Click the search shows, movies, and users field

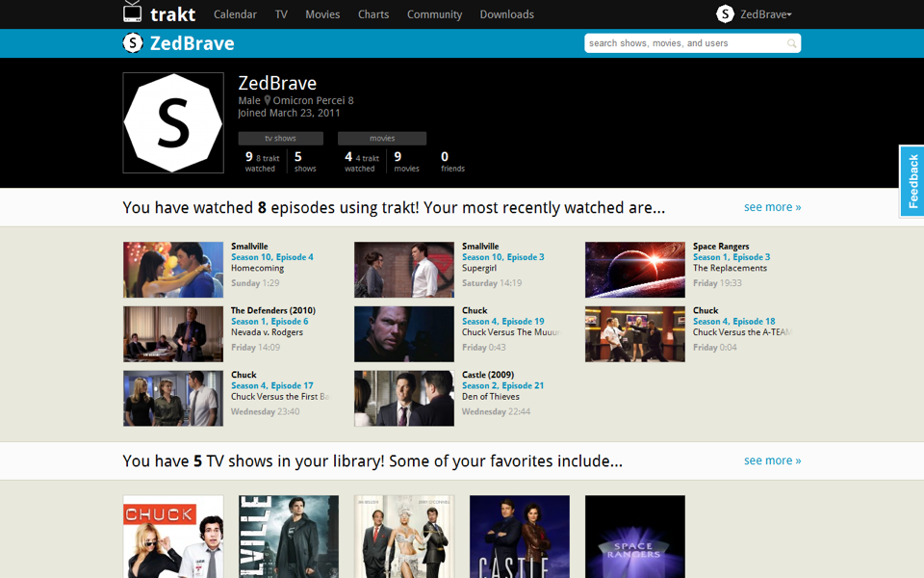pos(692,43)
